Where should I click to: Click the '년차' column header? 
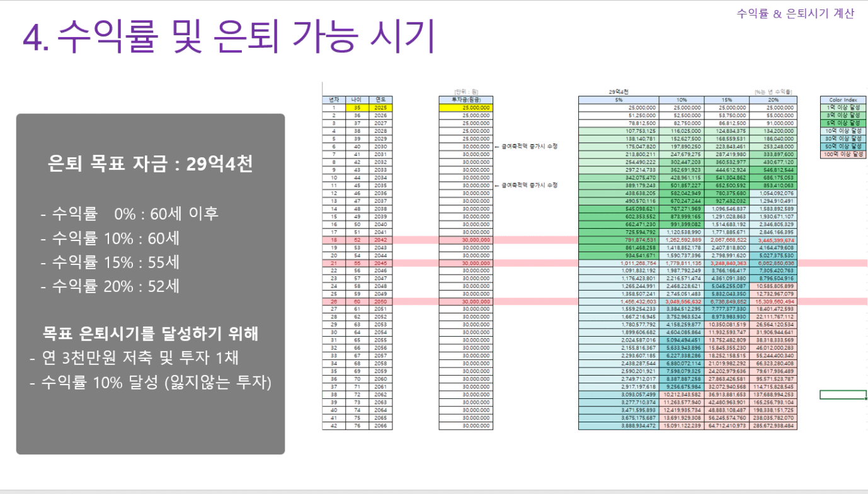coord(334,99)
